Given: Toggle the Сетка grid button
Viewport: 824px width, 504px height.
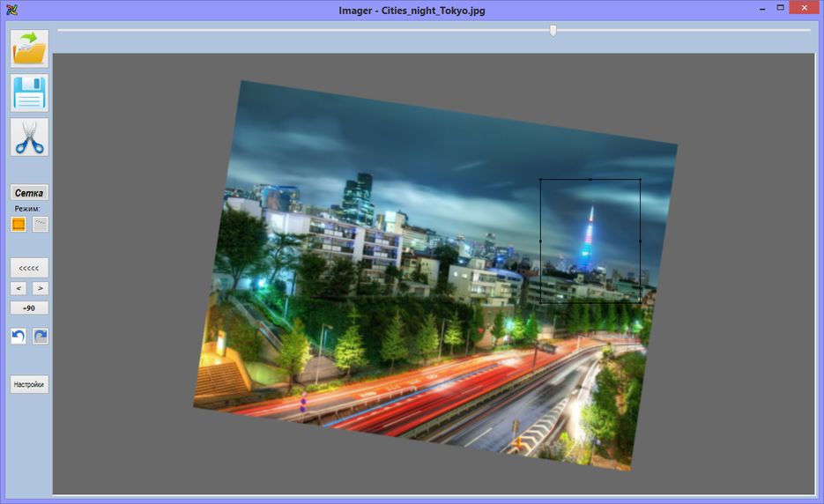Looking at the screenshot, I should [29, 193].
